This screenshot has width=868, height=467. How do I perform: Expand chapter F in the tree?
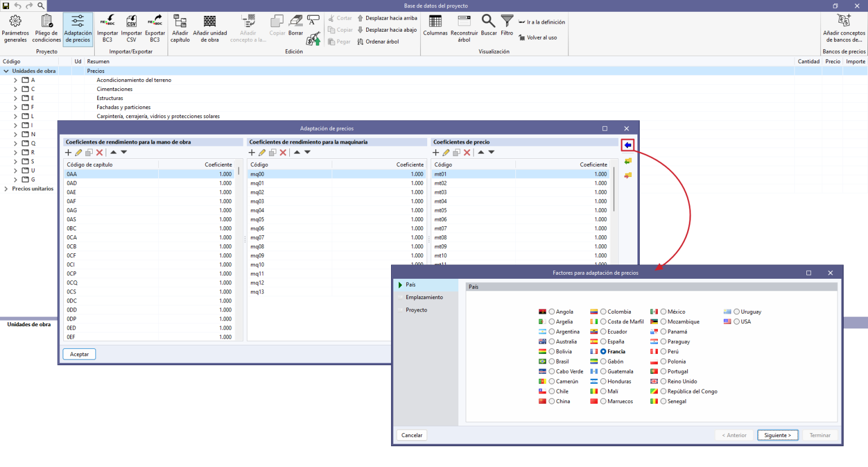[x=15, y=107]
